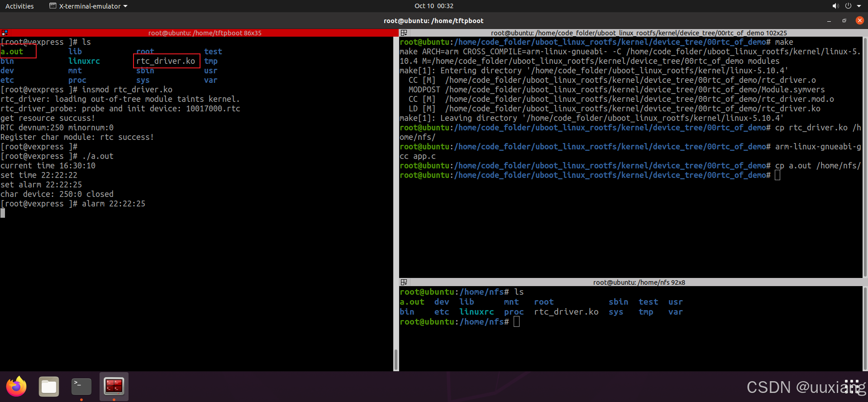The height and width of the screenshot is (402, 868).
Task: Click the 'get resource succuss!' line
Action: 48,118
